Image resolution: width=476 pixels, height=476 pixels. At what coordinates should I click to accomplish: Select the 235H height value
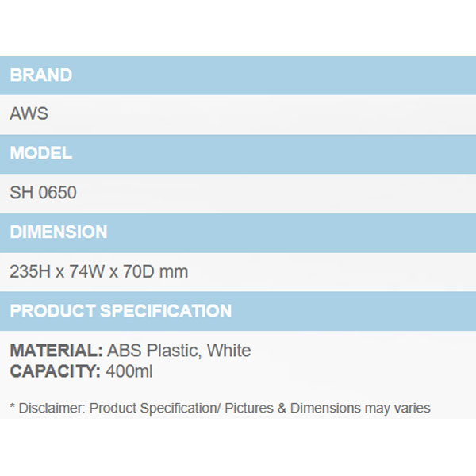(32, 272)
